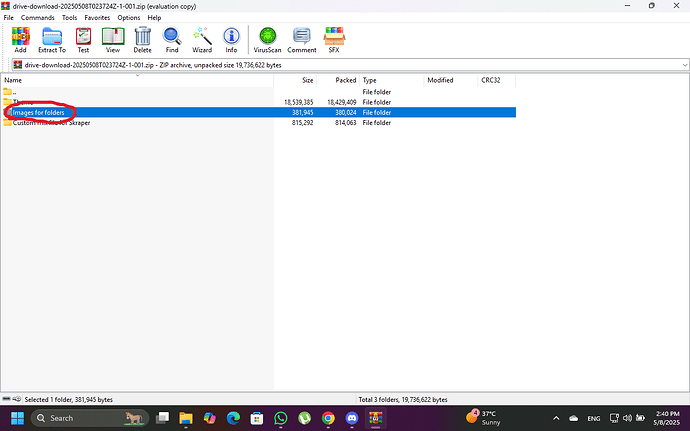Select the Images for folders row
This screenshot has width=690, height=431.
point(40,112)
